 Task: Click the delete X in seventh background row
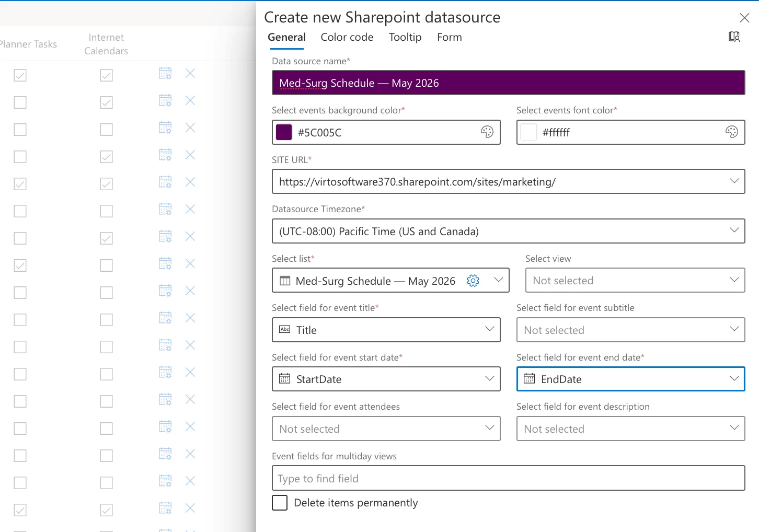coord(190,236)
